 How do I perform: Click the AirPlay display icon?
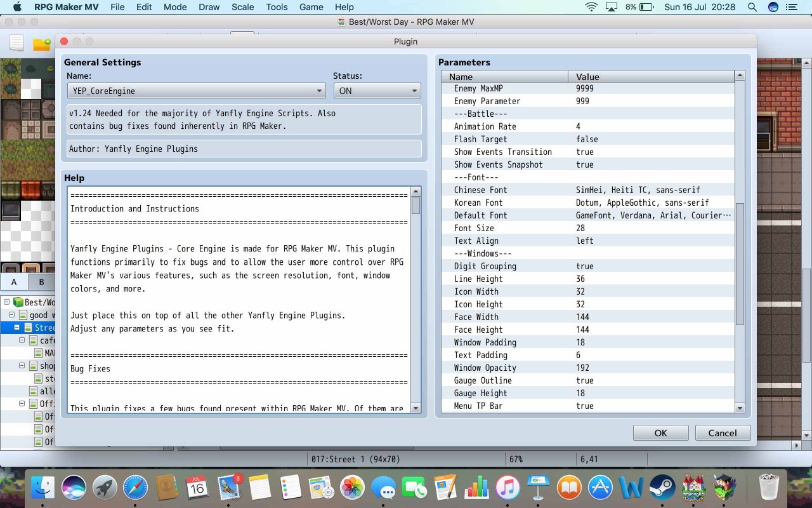(x=612, y=7)
